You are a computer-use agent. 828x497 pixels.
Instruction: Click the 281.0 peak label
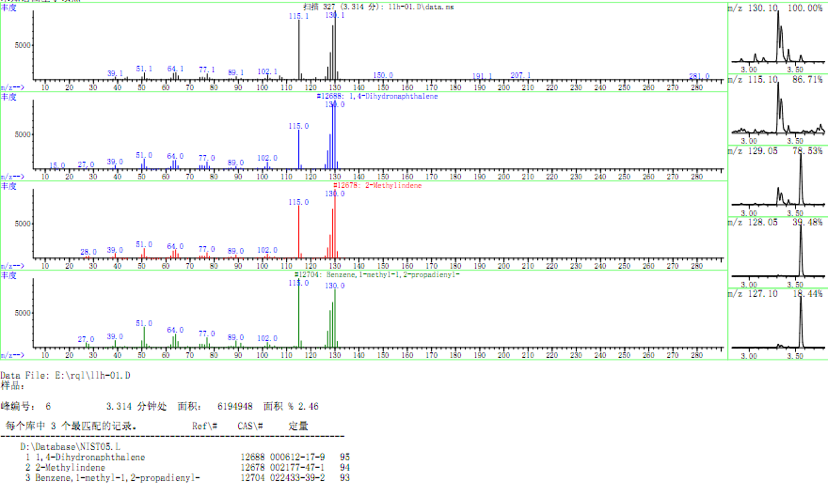click(699, 76)
